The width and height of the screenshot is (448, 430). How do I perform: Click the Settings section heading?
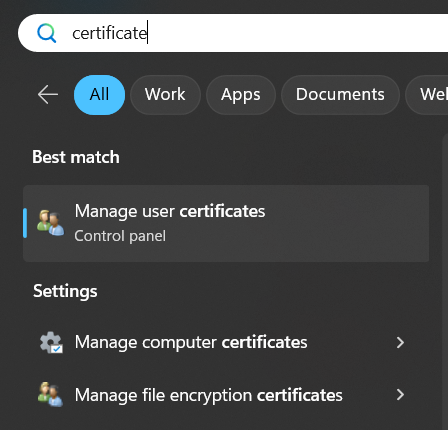point(65,291)
